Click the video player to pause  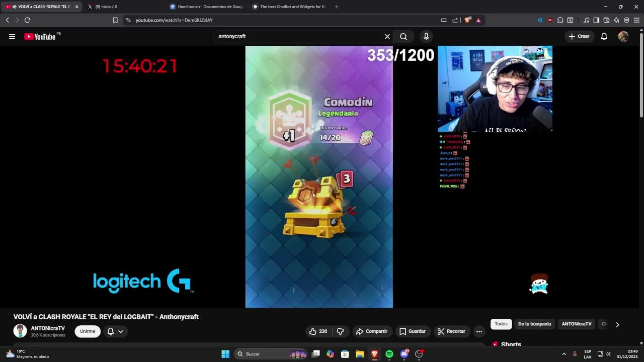[319, 176]
